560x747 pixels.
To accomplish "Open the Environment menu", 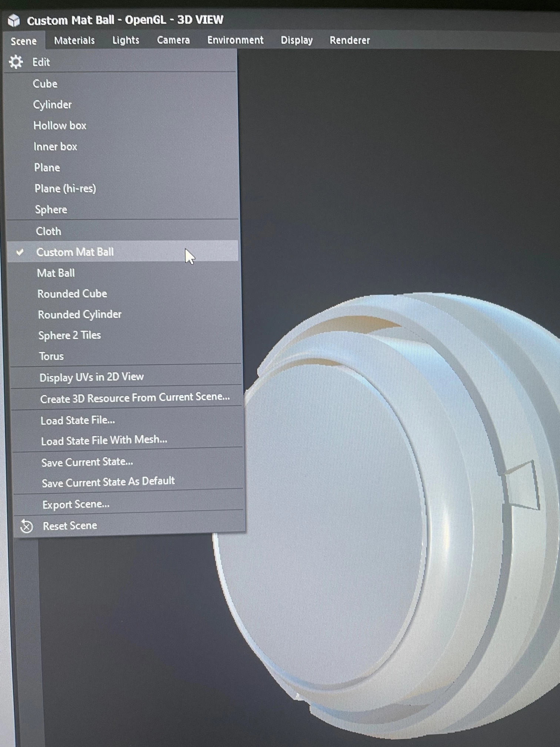I will pos(235,40).
